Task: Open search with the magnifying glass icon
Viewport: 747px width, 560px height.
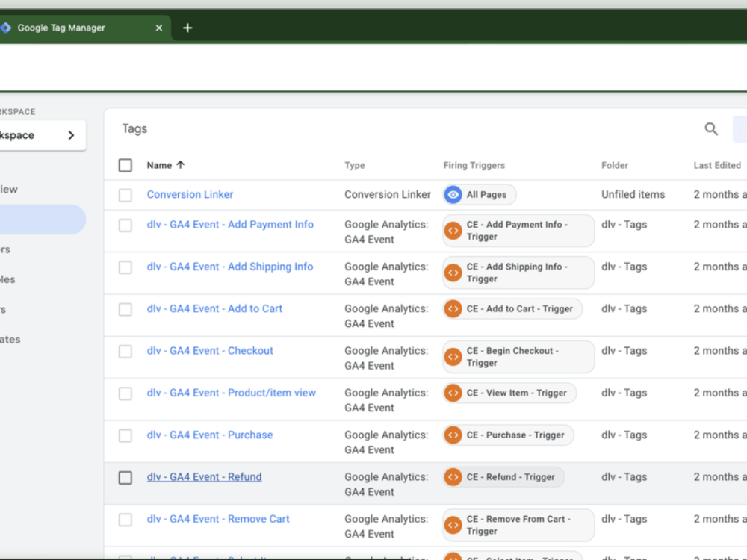Action: (710, 128)
